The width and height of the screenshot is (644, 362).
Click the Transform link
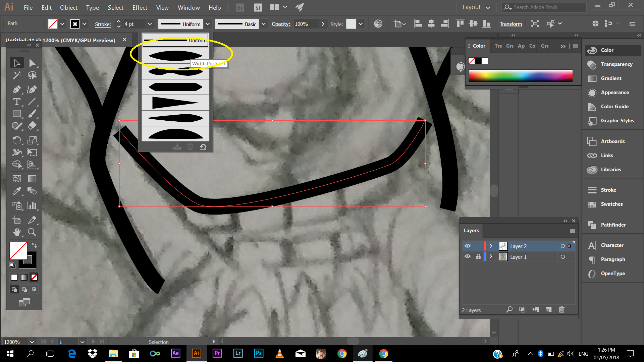511,24
